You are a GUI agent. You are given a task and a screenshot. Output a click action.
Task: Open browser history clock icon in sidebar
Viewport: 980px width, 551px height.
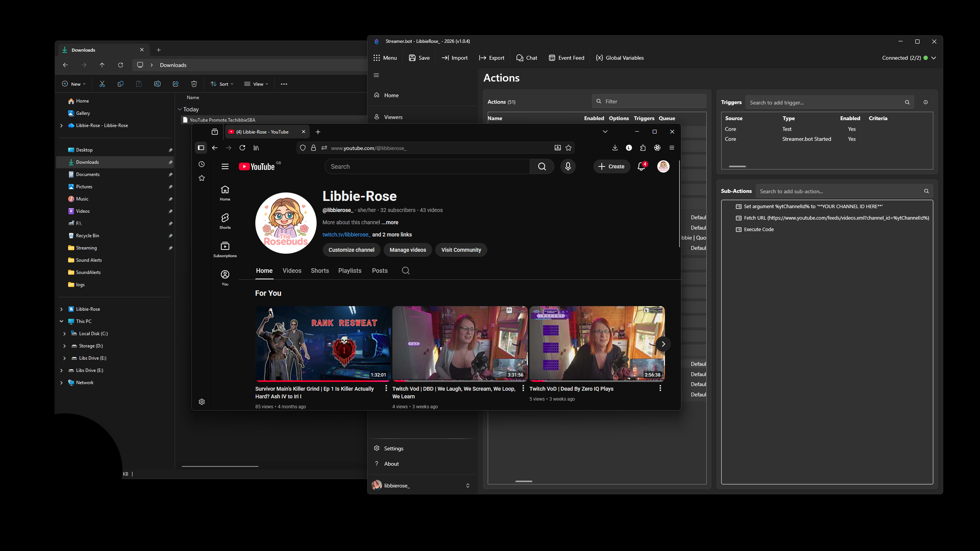click(x=202, y=164)
